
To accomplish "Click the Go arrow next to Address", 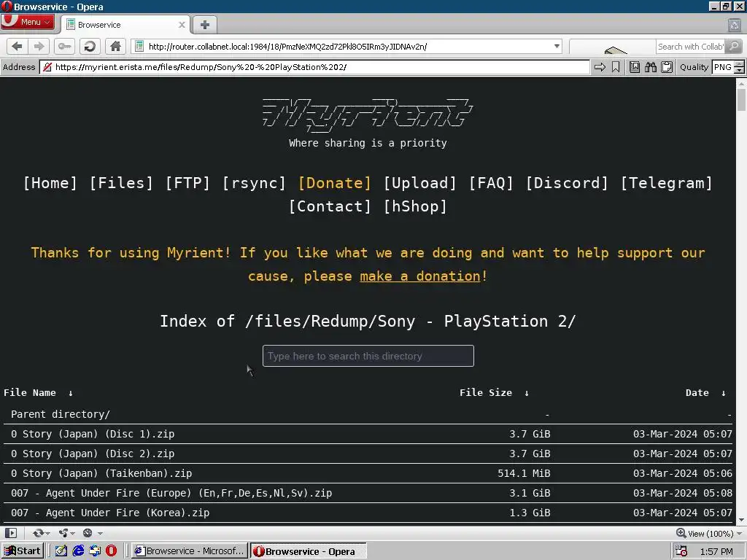I will [600, 67].
